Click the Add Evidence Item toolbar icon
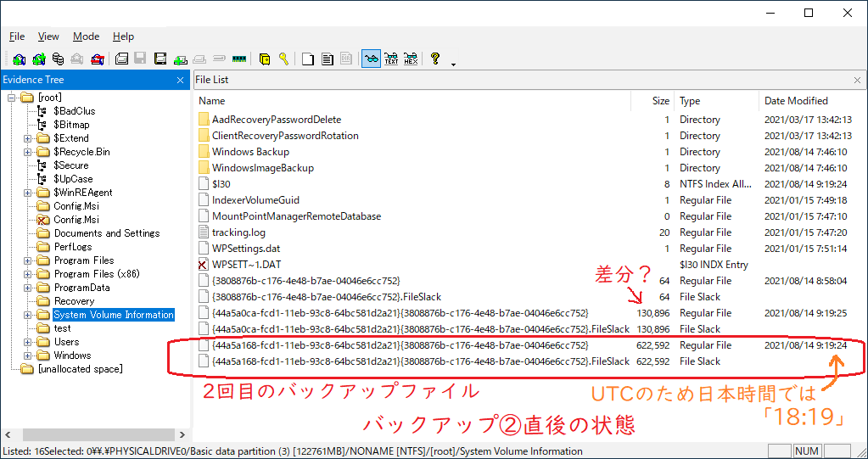 click(20, 59)
